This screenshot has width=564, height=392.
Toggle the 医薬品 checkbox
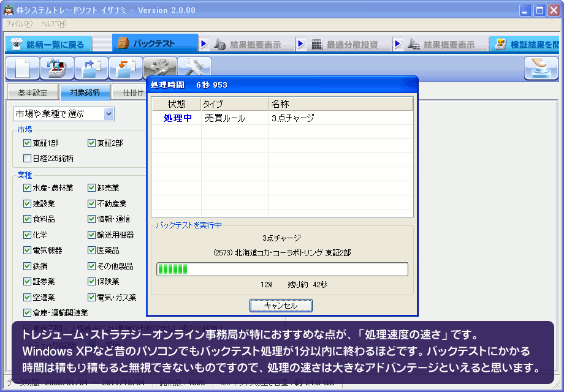[91, 250]
